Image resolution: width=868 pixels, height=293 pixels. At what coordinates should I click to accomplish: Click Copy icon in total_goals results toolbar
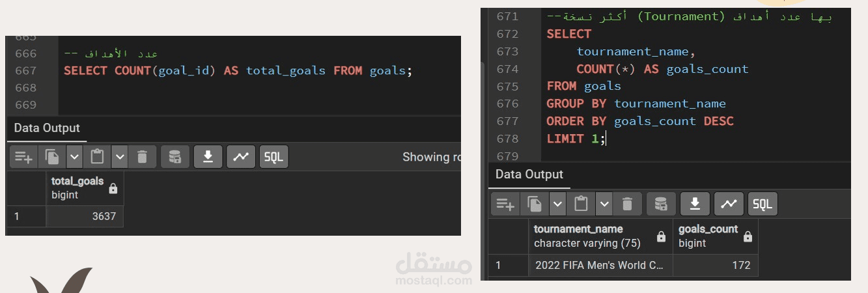pyautogui.click(x=51, y=157)
